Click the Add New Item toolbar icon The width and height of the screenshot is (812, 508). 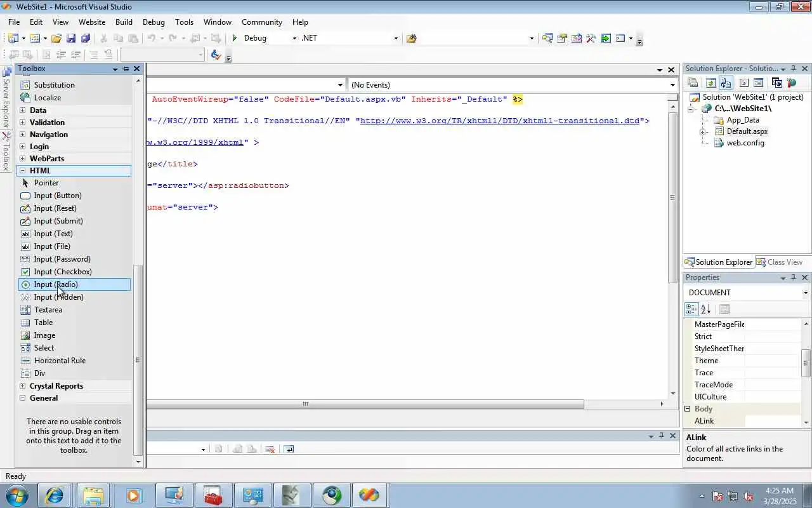(x=35, y=38)
